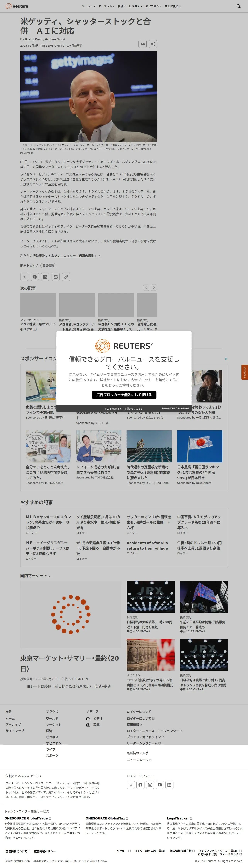This screenshot has height=868, width=248.
Task: Follow Reuters on Instagram footer icon
Action: click(x=150, y=785)
